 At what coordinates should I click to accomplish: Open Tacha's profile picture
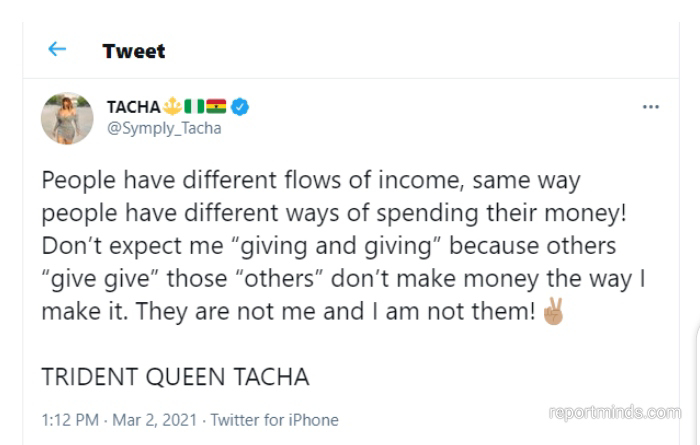[x=67, y=118]
